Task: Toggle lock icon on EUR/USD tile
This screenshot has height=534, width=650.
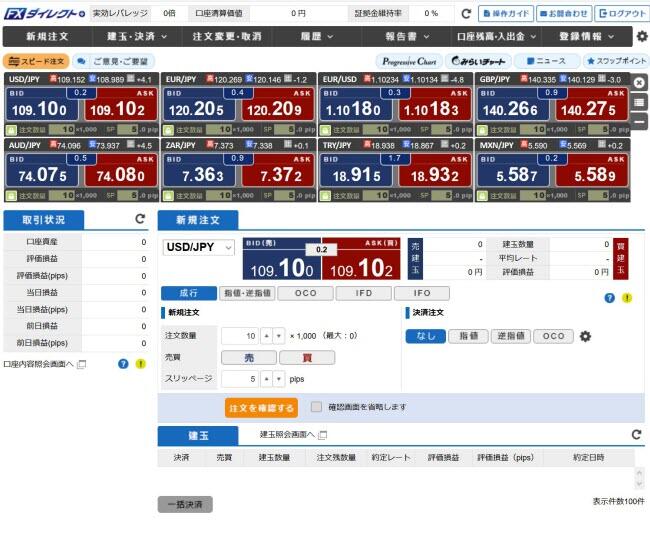Action: [x=325, y=130]
